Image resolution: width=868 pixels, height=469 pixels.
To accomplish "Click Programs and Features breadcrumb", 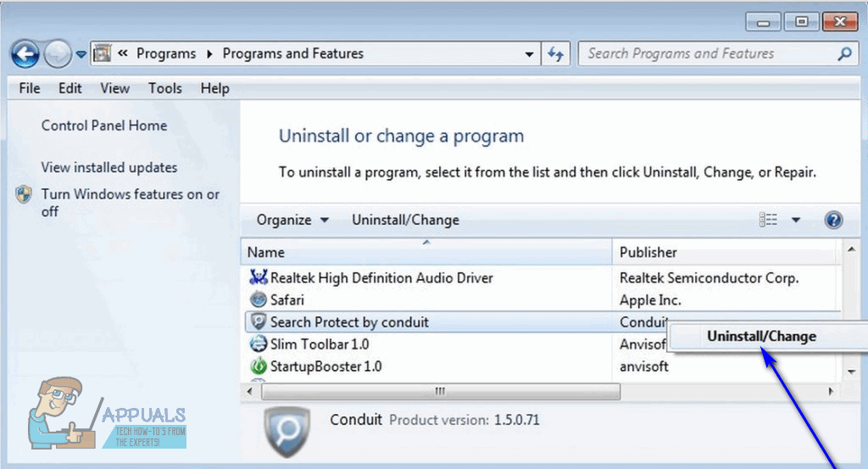I will click(x=292, y=53).
